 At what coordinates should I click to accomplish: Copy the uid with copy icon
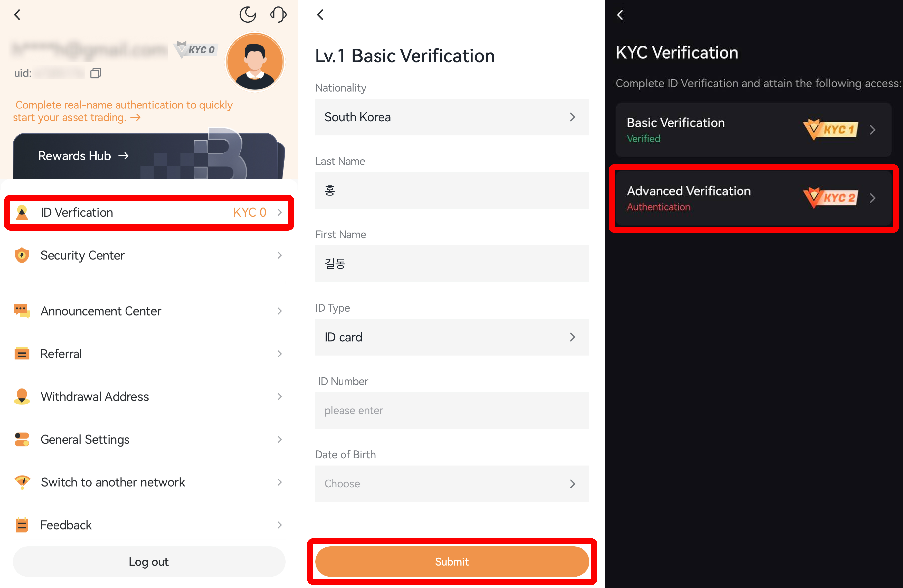tap(96, 73)
